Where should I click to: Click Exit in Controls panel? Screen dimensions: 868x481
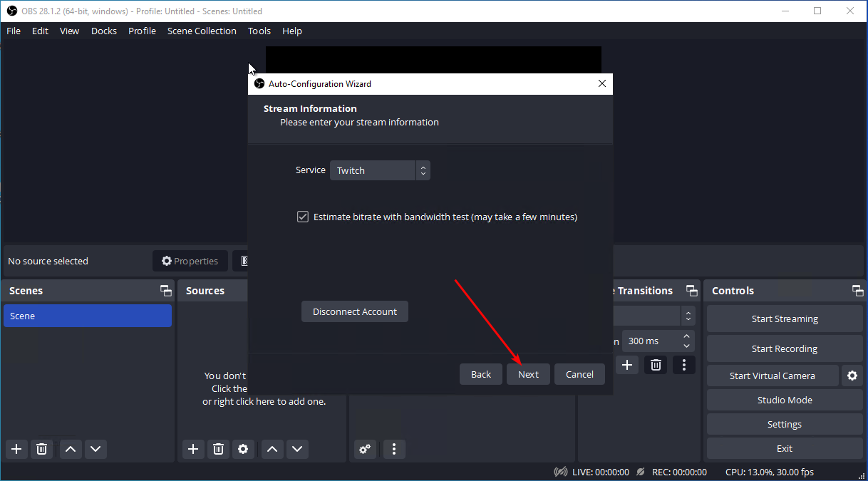pyautogui.click(x=785, y=448)
